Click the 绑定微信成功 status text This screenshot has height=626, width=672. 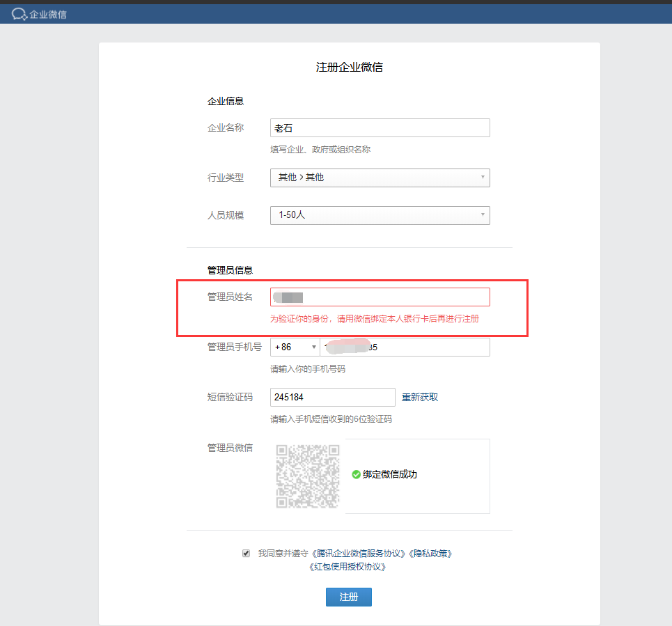(x=389, y=474)
